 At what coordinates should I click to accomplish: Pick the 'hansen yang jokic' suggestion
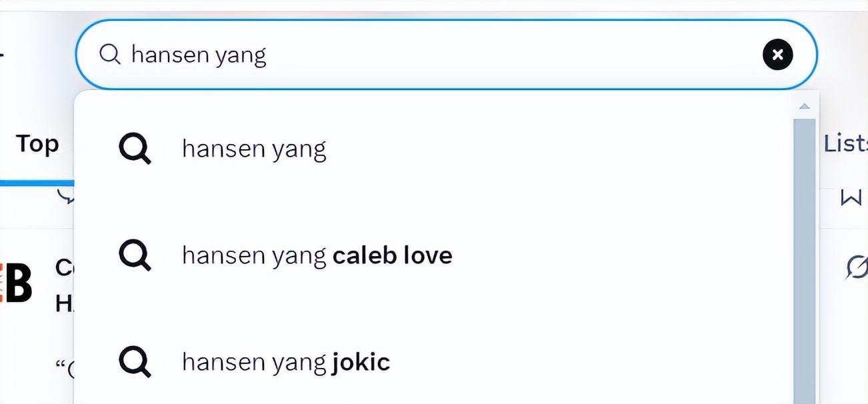[x=285, y=362]
